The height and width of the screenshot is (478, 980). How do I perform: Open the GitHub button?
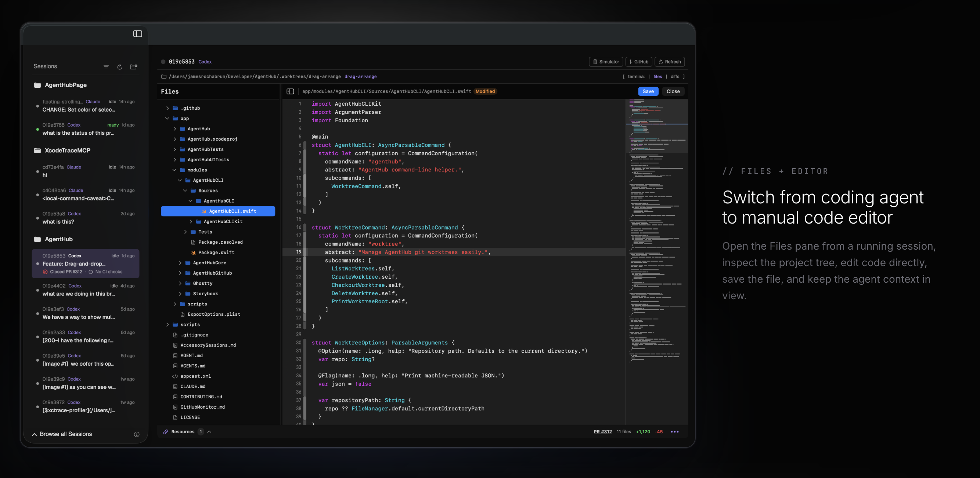[638, 62]
